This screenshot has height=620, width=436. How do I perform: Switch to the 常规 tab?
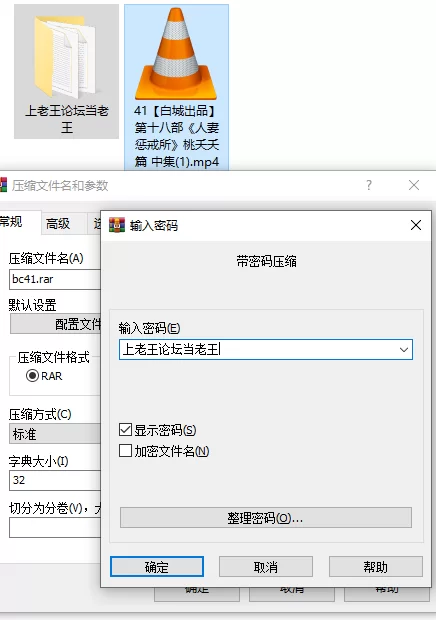click(11, 221)
